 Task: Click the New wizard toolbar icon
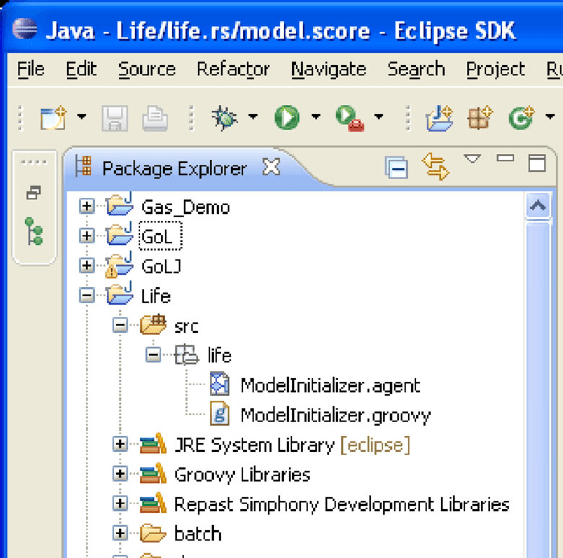pos(53,117)
